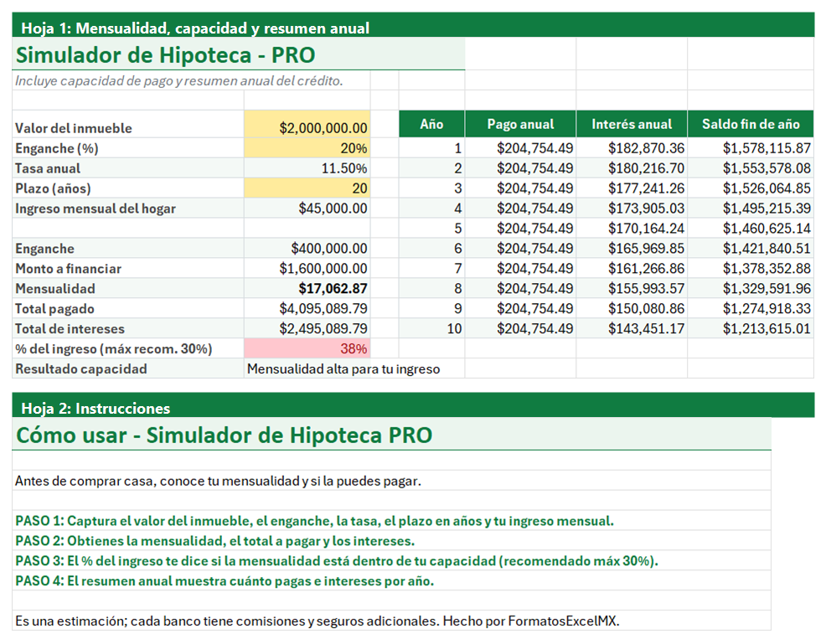Click the 'Es una estimación' disclaimer line

click(x=317, y=621)
